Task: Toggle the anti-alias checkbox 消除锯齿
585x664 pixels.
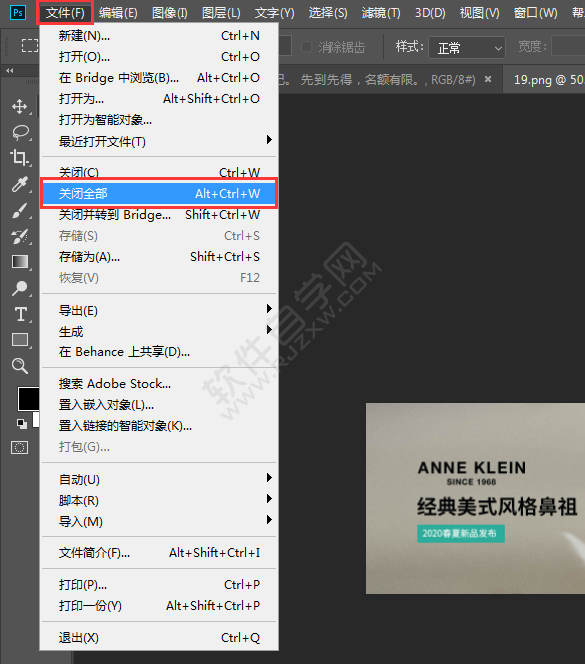Action: 306,47
